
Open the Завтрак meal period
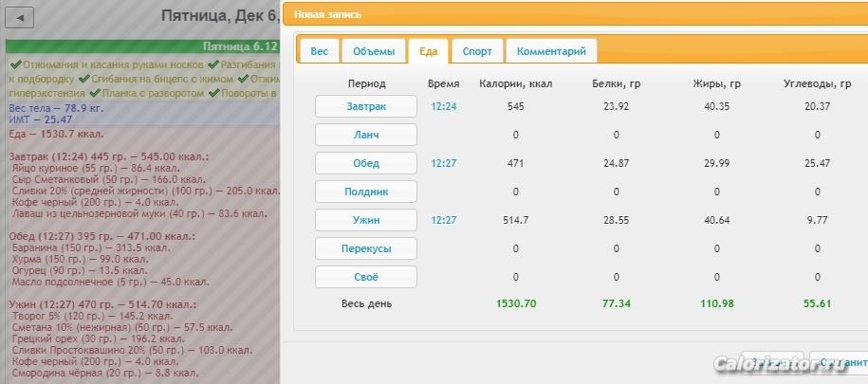point(366,106)
